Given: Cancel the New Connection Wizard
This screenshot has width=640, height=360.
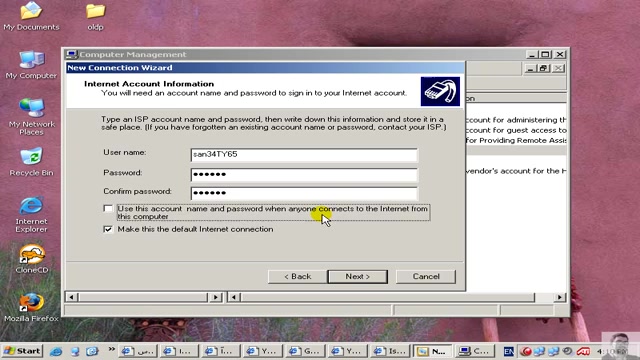Looking at the screenshot, I should point(426,276).
